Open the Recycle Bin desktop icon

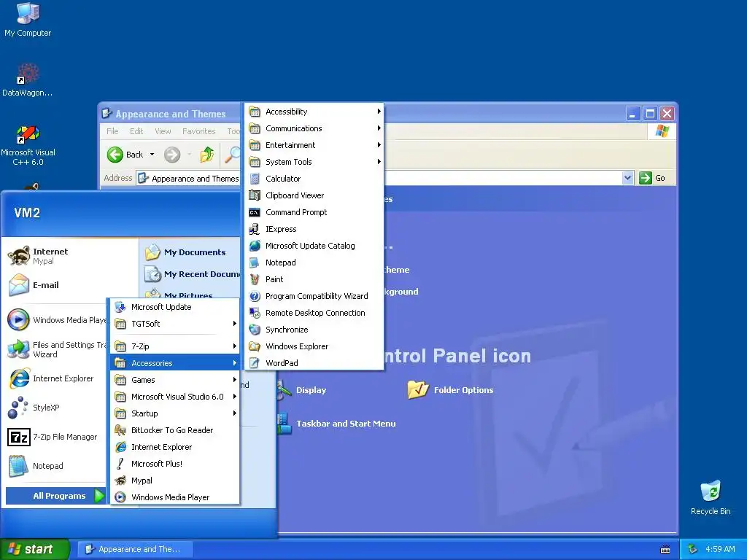click(711, 497)
